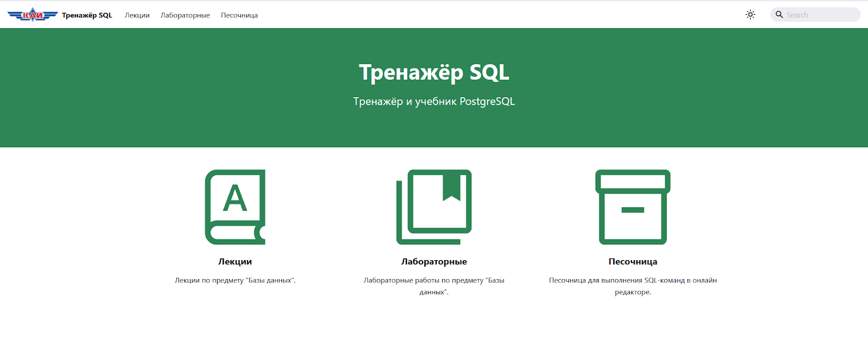Image resolution: width=868 pixels, height=341 pixels.
Task: Click subtitle Тренажёр и учебник PostgreSQL
Action: pos(434,102)
